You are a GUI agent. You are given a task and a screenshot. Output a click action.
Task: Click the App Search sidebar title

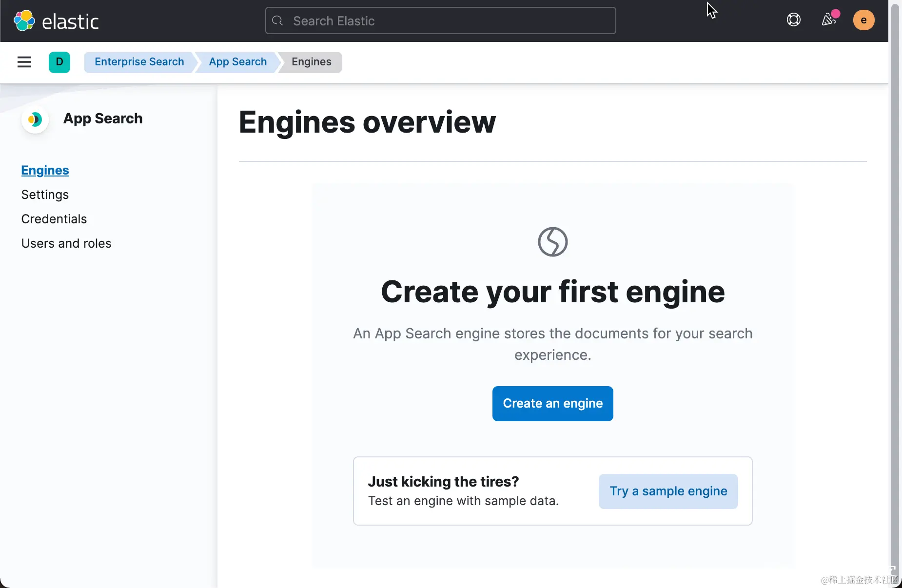(x=103, y=118)
